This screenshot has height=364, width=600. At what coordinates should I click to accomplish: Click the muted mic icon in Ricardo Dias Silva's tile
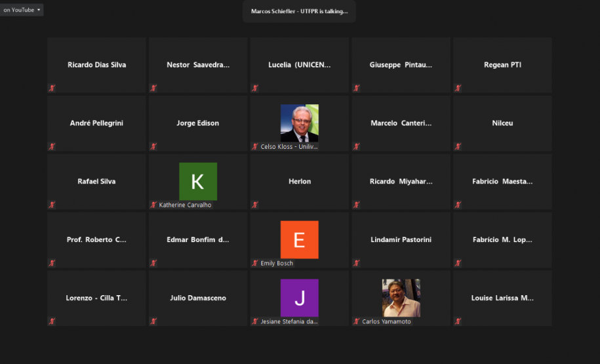pyautogui.click(x=52, y=88)
